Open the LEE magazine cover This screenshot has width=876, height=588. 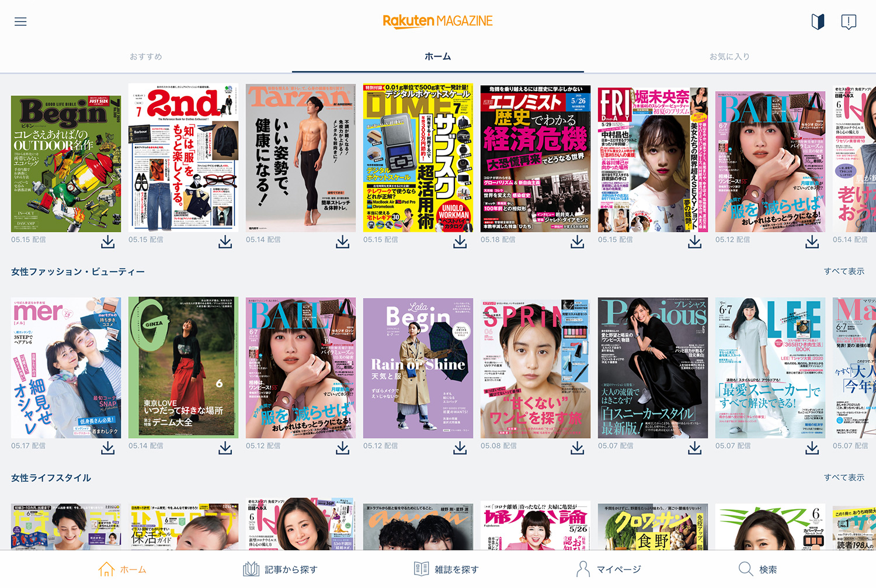tap(770, 368)
